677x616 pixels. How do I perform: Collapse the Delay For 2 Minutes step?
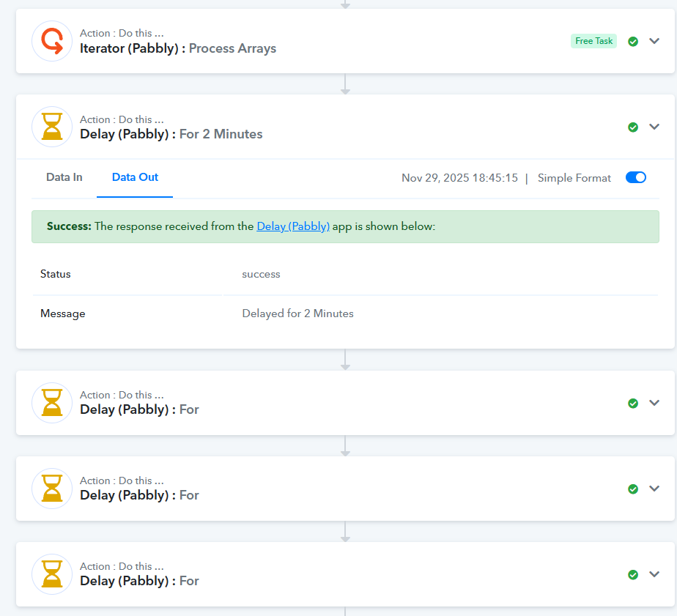click(x=654, y=127)
